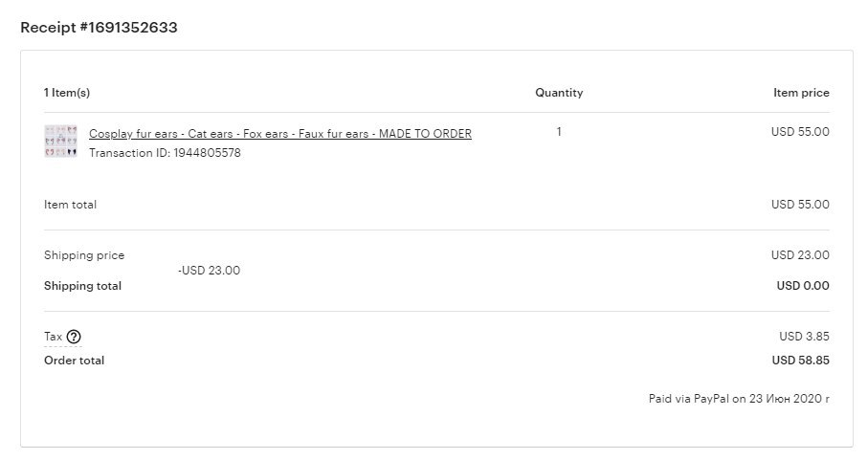Image resolution: width=868 pixels, height=460 pixels.
Task: Click the Shipping price label
Action: tap(84, 255)
